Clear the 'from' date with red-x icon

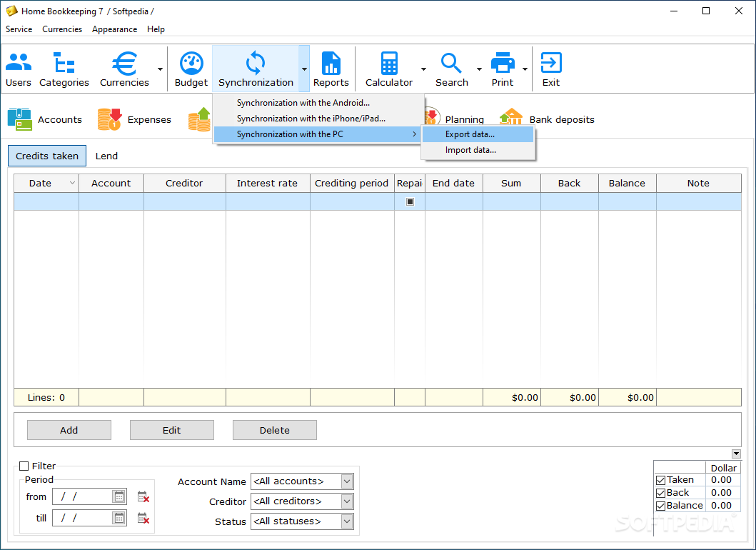pos(143,496)
